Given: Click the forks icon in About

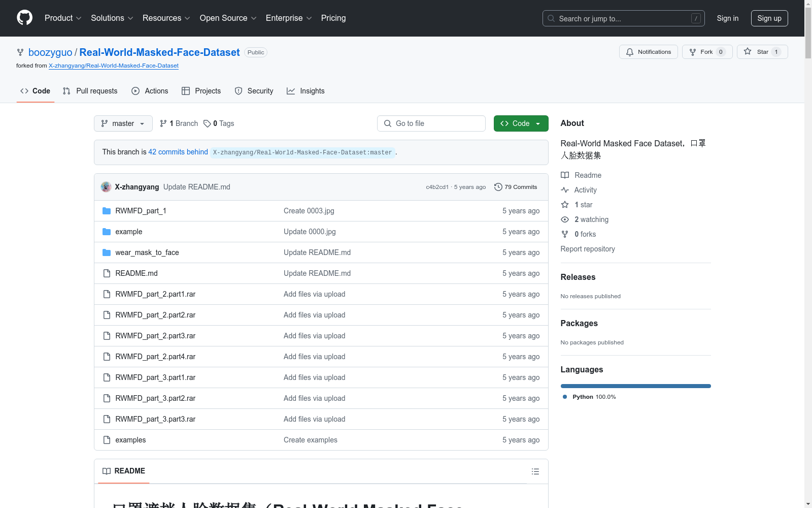Looking at the screenshot, I should [x=565, y=234].
